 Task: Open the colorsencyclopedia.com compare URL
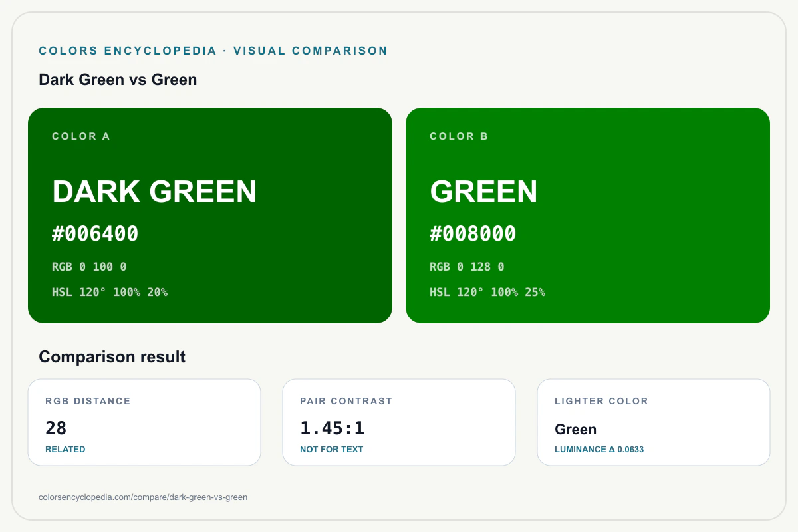143,497
